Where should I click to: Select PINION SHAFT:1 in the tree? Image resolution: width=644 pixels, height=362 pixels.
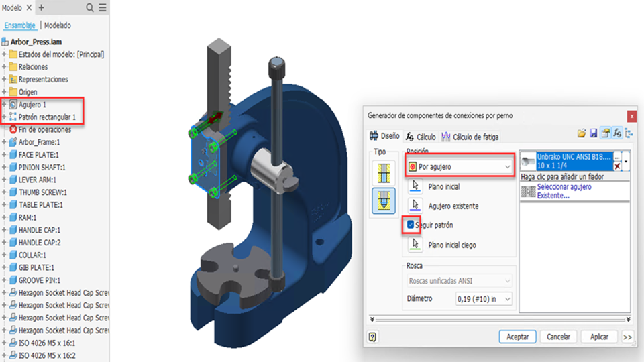[42, 167]
